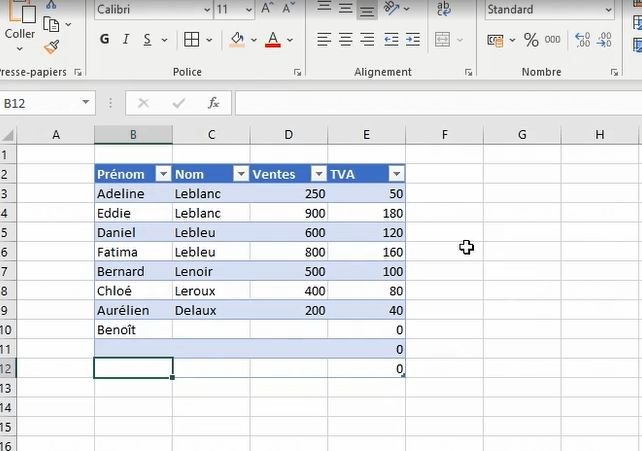642x451 pixels.
Task: Select all cells corner triangle
Action: [8, 135]
